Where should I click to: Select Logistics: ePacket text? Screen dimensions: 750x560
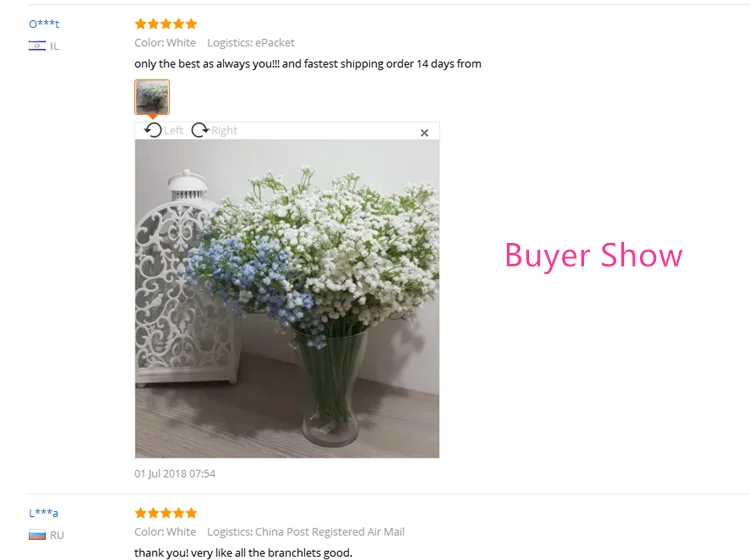[x=251, y=43]
